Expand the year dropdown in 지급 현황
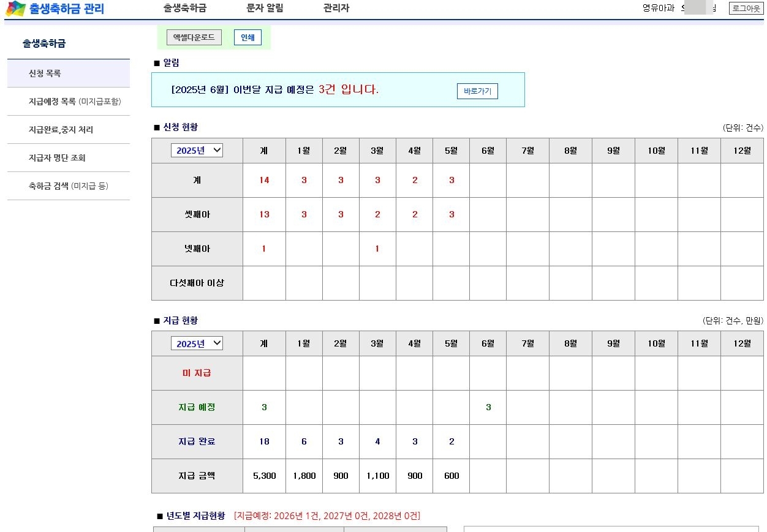 [x=197, y=343]
